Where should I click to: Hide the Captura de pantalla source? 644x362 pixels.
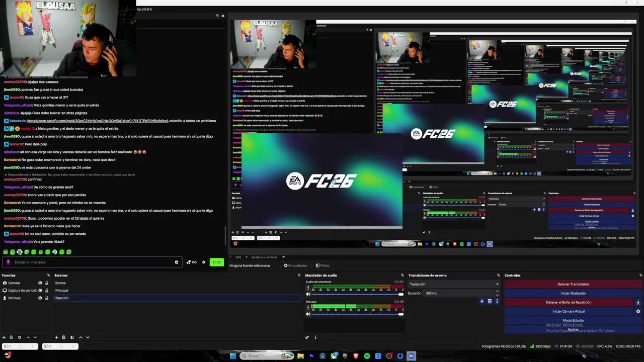[x=40, y=290]
